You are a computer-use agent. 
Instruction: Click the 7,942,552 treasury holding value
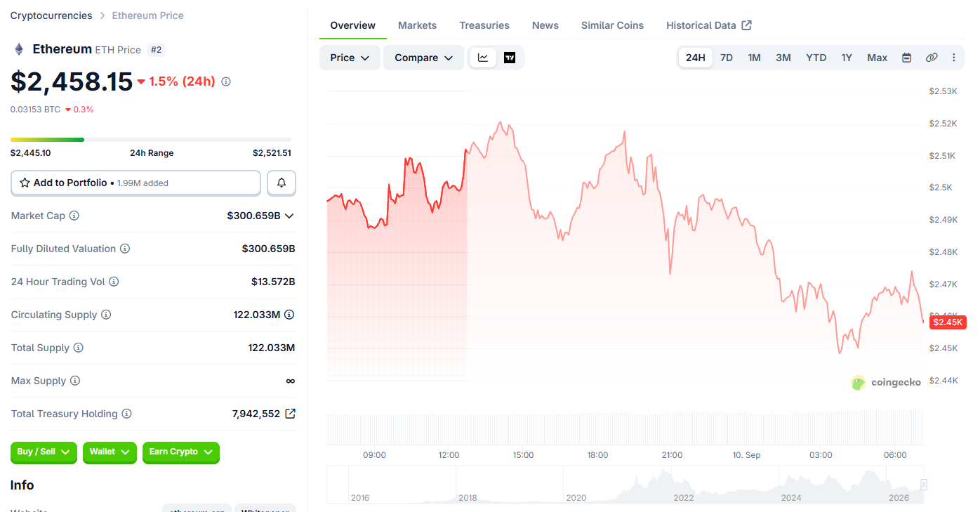click(256, 414)
